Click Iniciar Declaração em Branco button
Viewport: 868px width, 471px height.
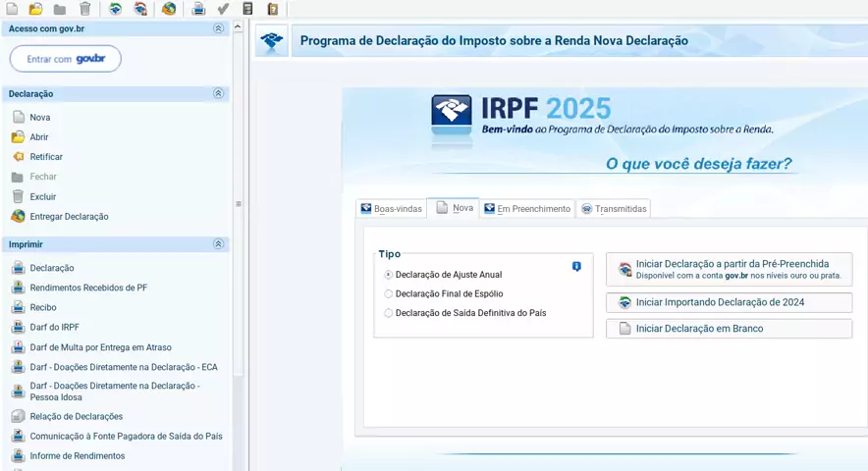[x=729, y=329]
